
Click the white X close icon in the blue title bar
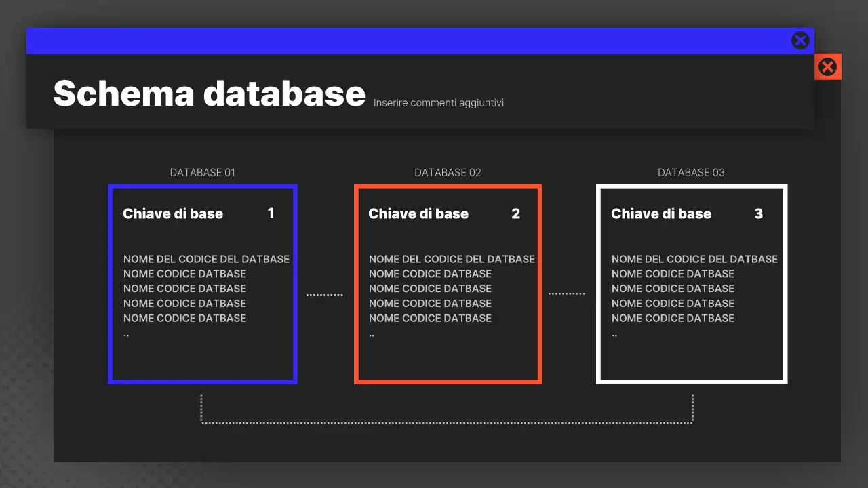(x=800, y=40)
